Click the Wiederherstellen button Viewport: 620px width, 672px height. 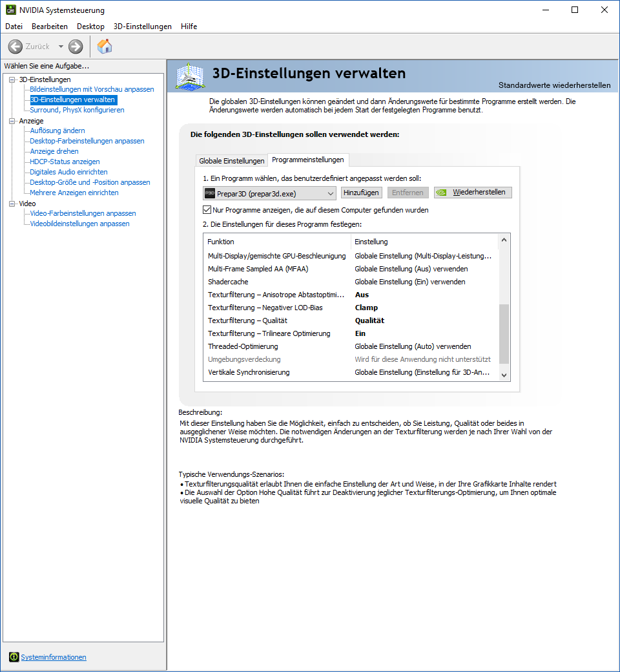pyautogui.click(x=473, y=193)
